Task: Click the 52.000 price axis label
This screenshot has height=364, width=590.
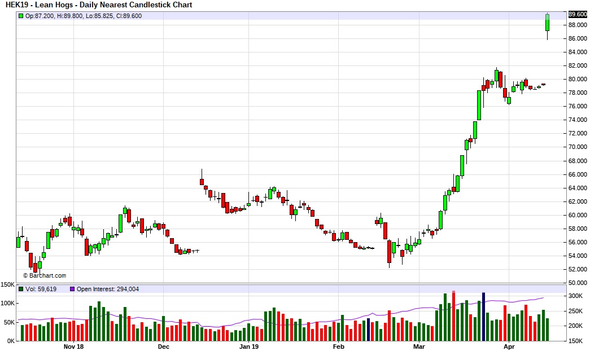Action: point(578,269)
